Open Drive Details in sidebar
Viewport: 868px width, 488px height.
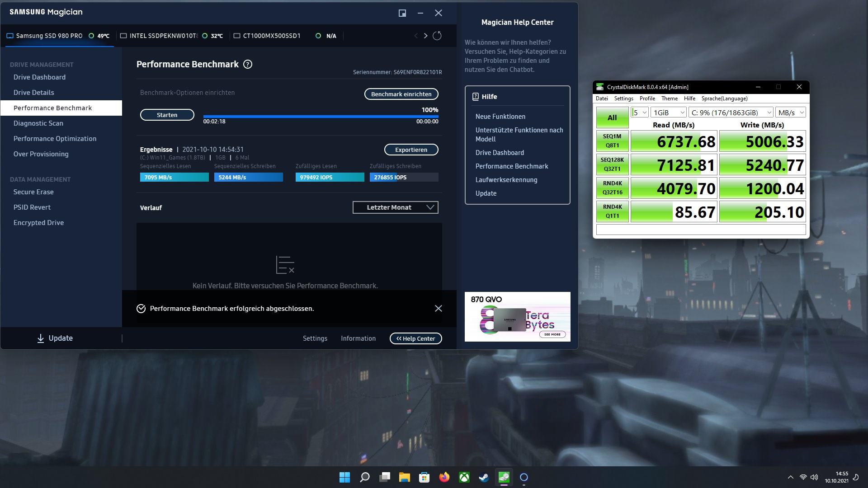(34, 93)
